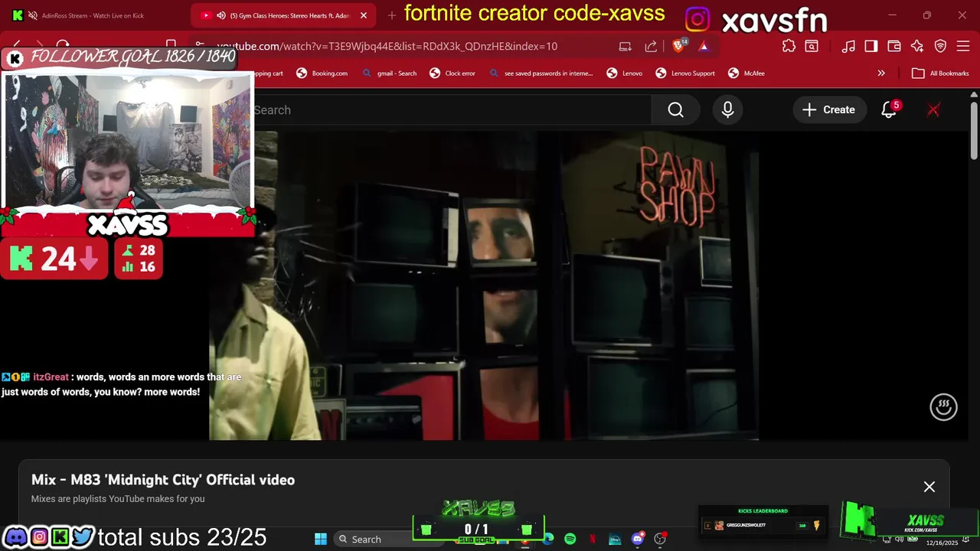Click the YouTube search magnifier button
The height and width of the screenshot is (551, 980).
[x=675, y=110]
